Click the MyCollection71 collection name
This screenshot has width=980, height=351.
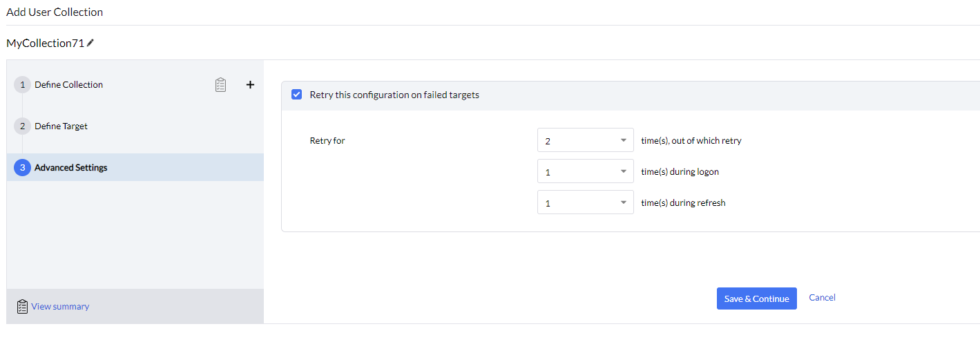[45, 43]
